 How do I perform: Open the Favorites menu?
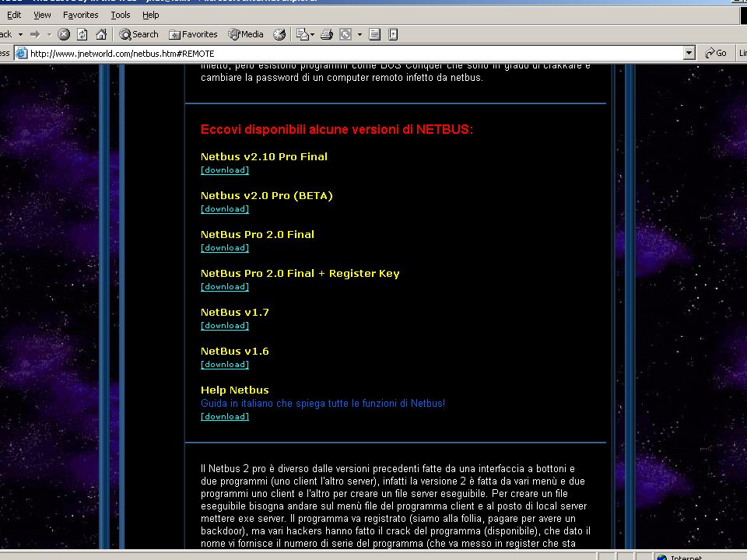pos(80,15)
